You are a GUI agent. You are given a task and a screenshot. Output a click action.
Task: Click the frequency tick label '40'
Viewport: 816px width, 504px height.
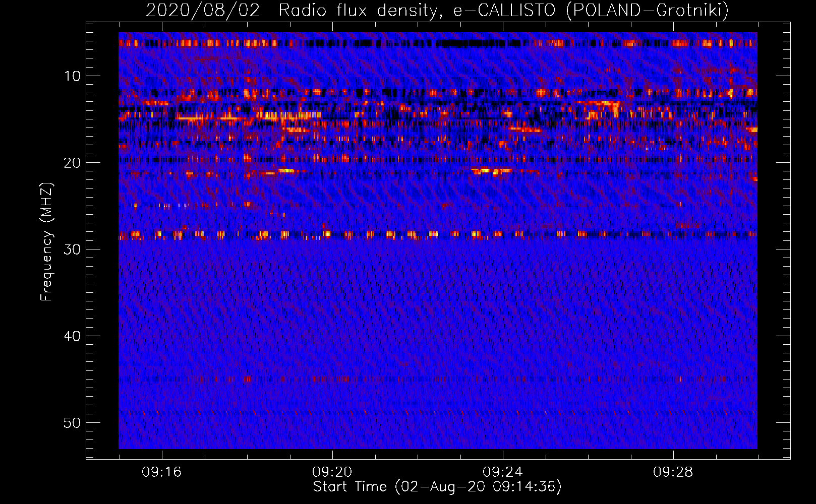pos(73,336)
